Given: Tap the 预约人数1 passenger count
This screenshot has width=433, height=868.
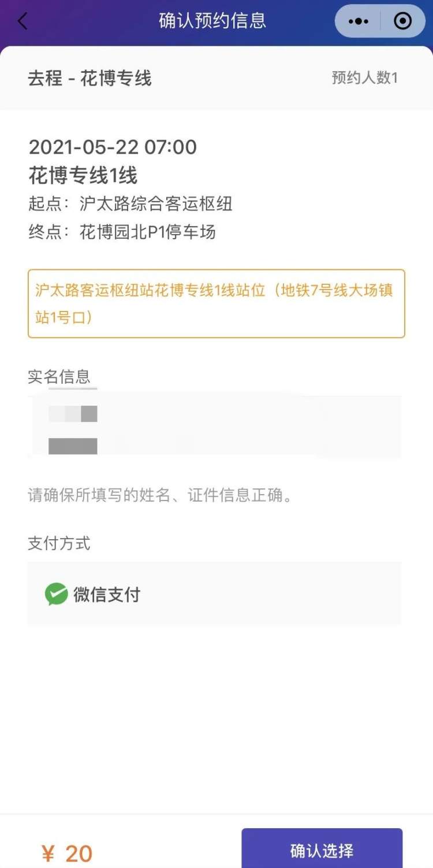Looking at the screenshot, I should click(x=364, y=78).
